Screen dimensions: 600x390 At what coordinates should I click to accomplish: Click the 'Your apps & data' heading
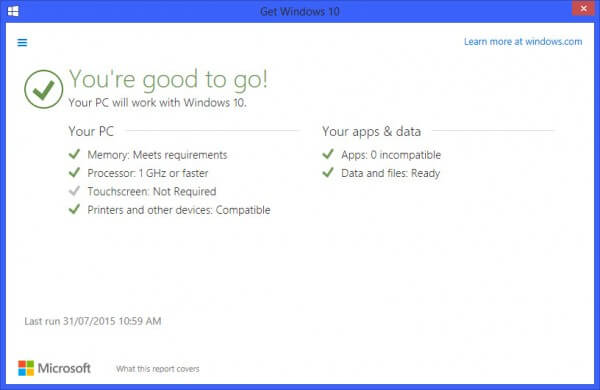coord(371,131)
